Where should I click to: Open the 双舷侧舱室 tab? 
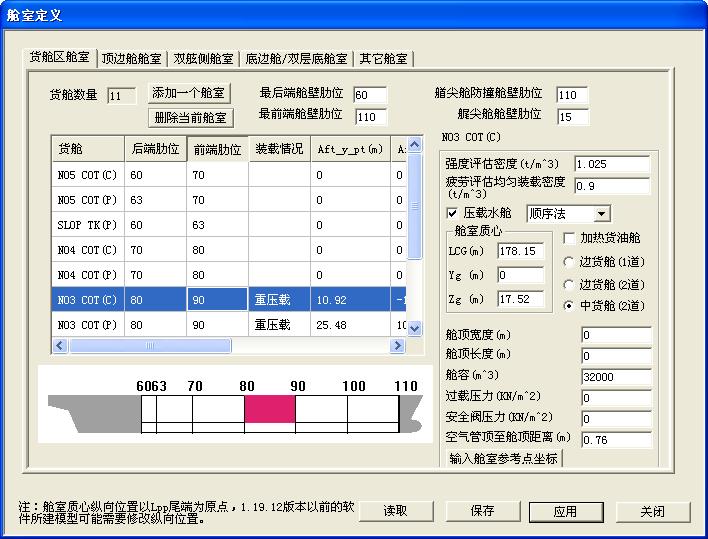[x=203, y=59]
